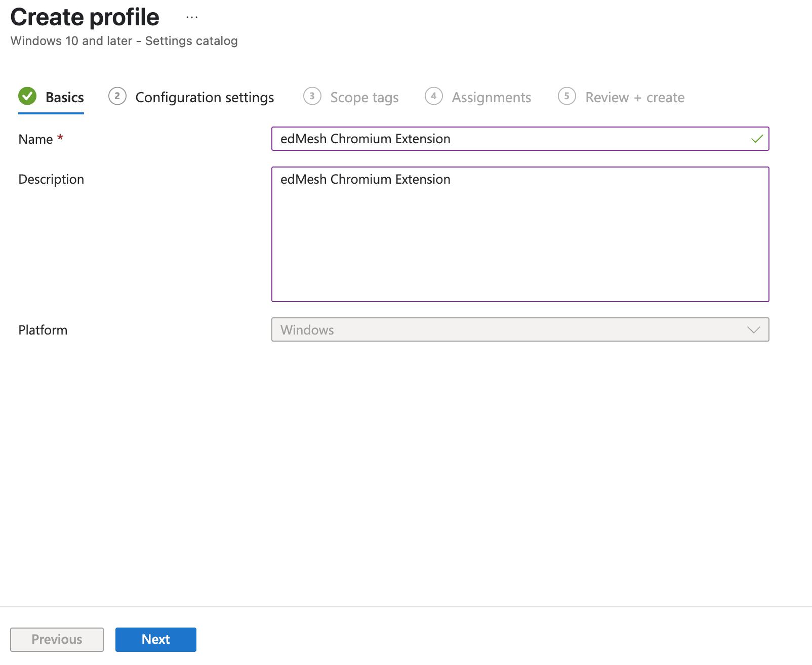Screen dimensions: 812x665
Task: Click the Create profile heading
Action: tap(85, 17)
